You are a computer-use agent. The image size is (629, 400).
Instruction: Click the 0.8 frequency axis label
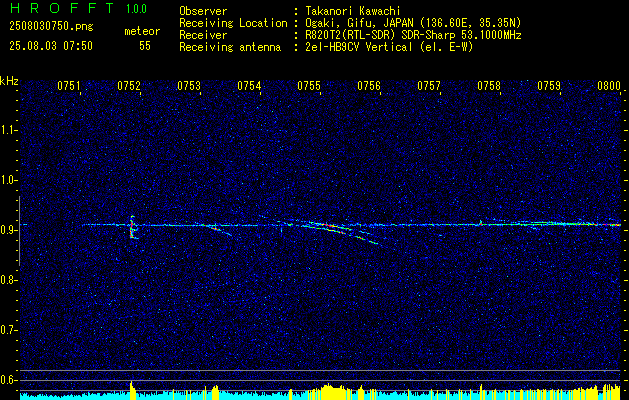coord(8,280)
